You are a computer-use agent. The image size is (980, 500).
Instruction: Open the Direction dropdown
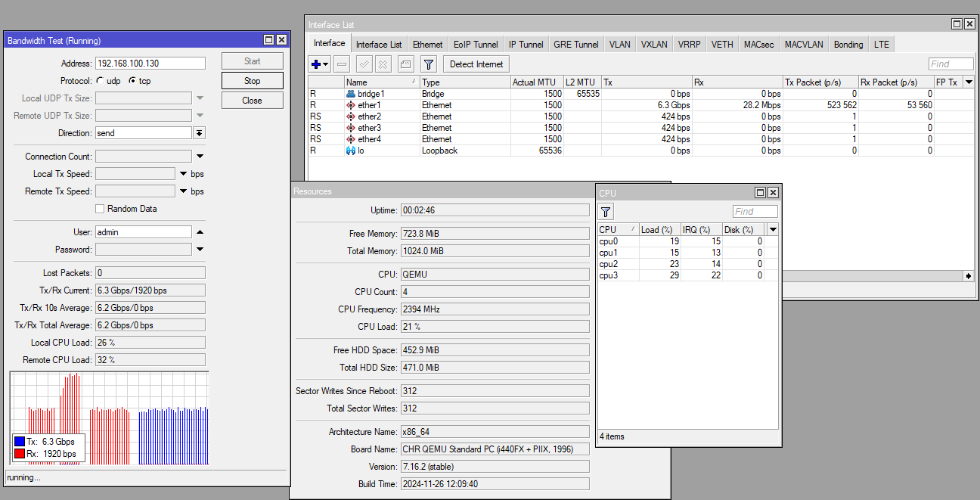(200, 133)
